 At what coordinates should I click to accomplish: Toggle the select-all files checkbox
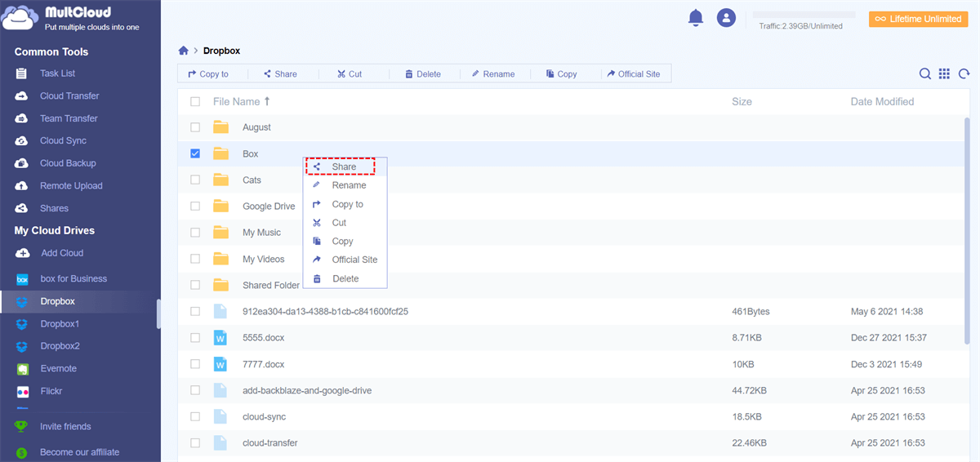(x=195, y=102)
